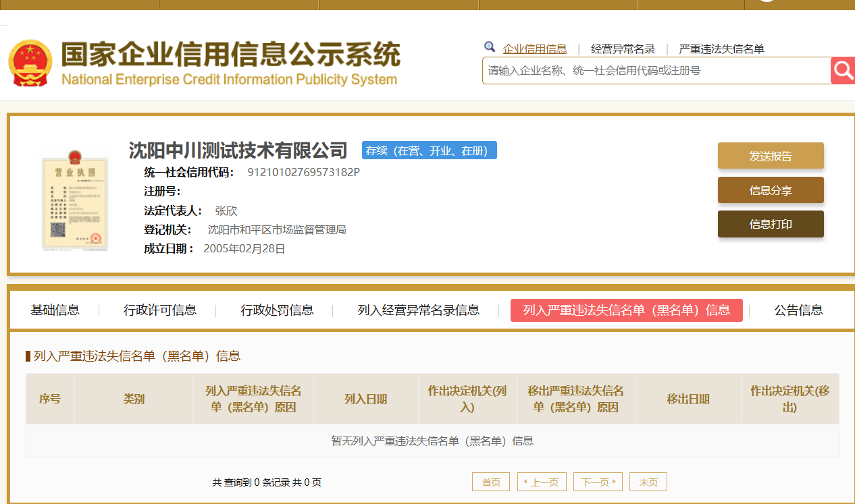Click in the enterprise name search field
The image size is (855, 504).
tap(655, 70)
